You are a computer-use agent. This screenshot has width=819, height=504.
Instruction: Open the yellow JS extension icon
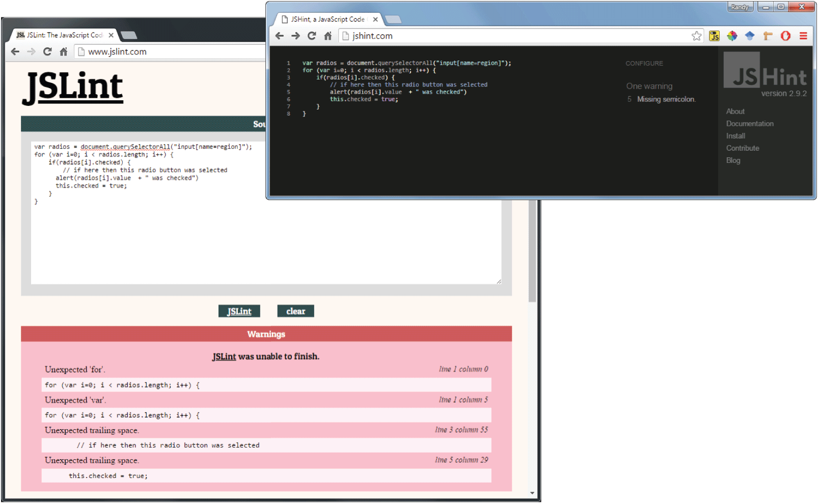pyautogui.click(x=714, y=36)
